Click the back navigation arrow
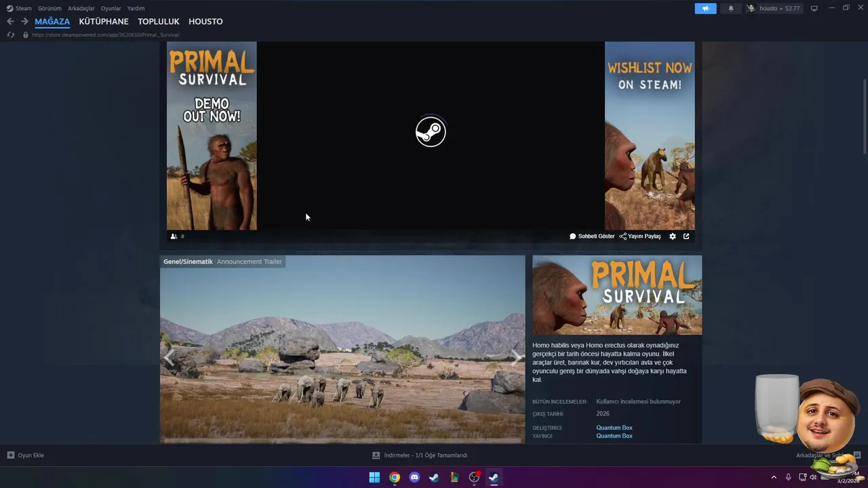 click(10, 22)
